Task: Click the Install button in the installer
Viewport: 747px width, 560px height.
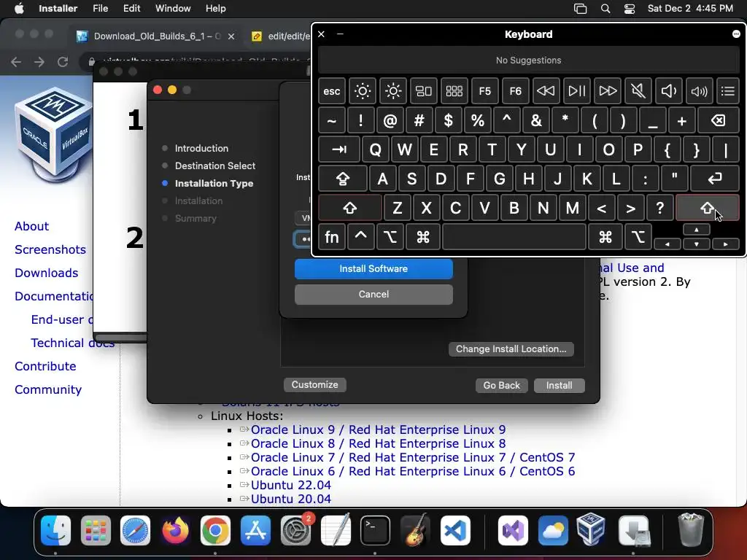Action: 560,385
